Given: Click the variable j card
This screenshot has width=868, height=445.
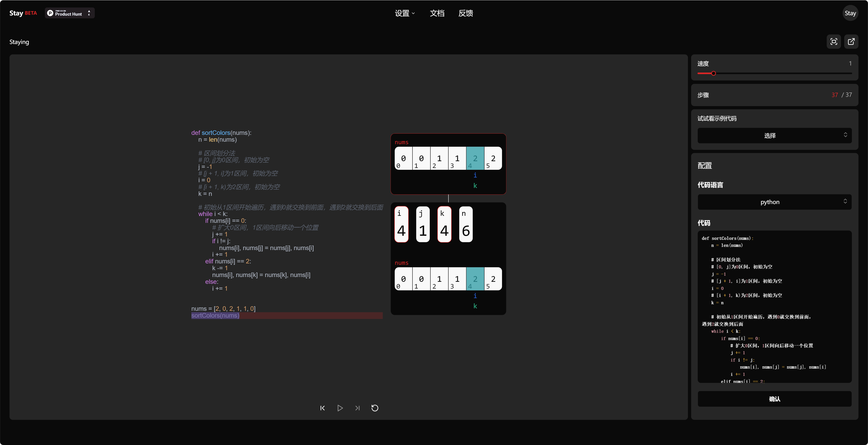Looking at the screenshot, I should point(423,224).
